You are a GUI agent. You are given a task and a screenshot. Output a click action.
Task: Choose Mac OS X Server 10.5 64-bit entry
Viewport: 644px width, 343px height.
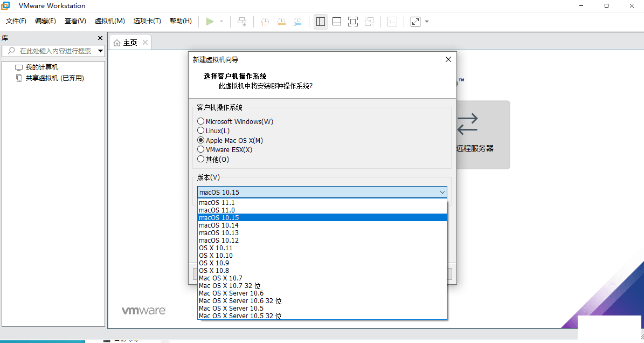322,308
